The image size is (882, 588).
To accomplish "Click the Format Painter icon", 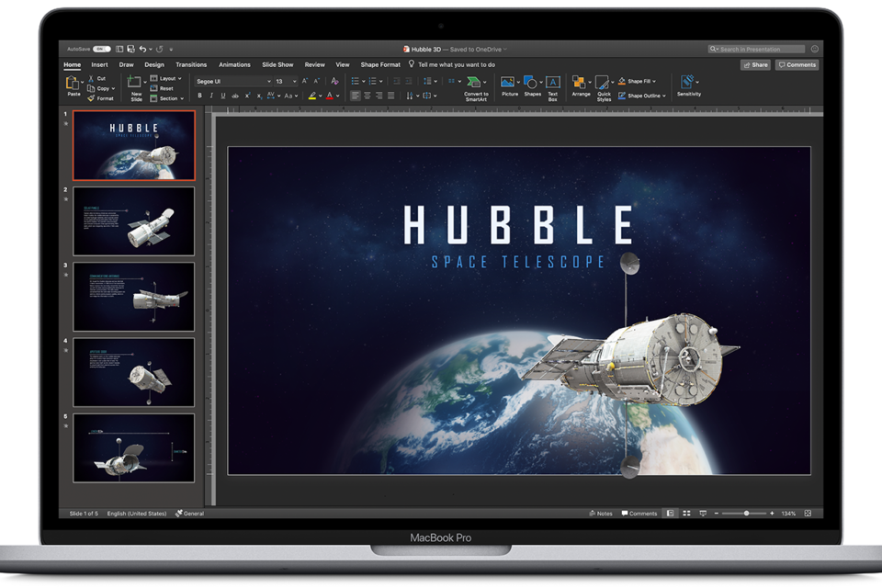I will (x=96, y=97).
